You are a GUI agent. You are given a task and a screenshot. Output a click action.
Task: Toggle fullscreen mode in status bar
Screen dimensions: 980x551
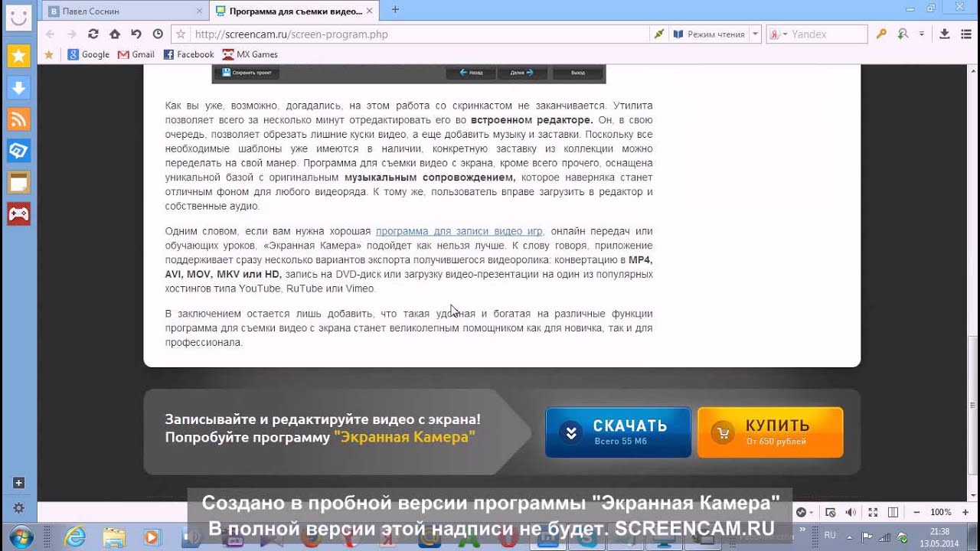coord(872,512)
